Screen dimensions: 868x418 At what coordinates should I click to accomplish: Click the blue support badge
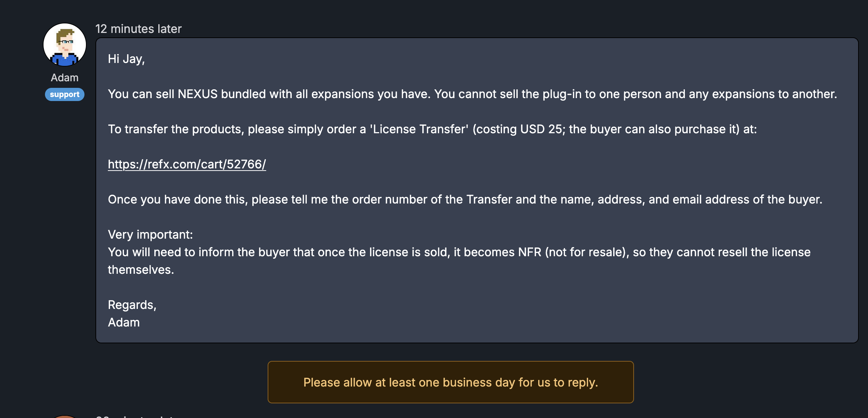tap(65, 94)
